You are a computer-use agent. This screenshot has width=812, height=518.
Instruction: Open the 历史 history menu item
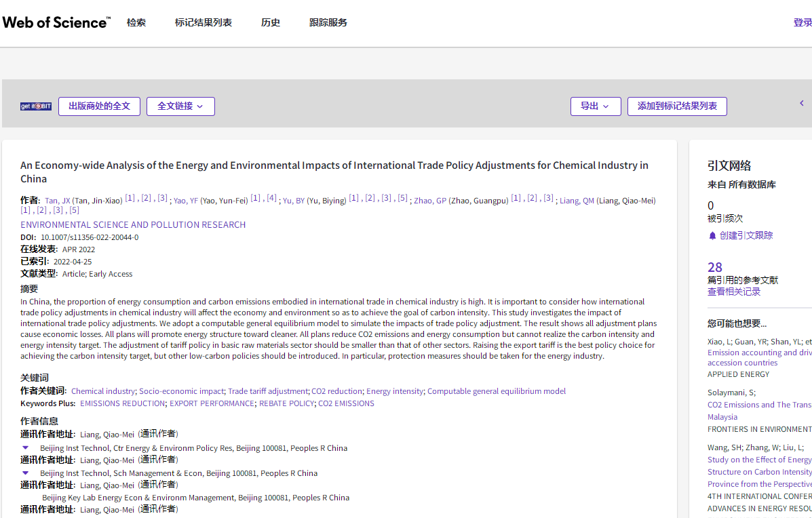tap(271, 22)
